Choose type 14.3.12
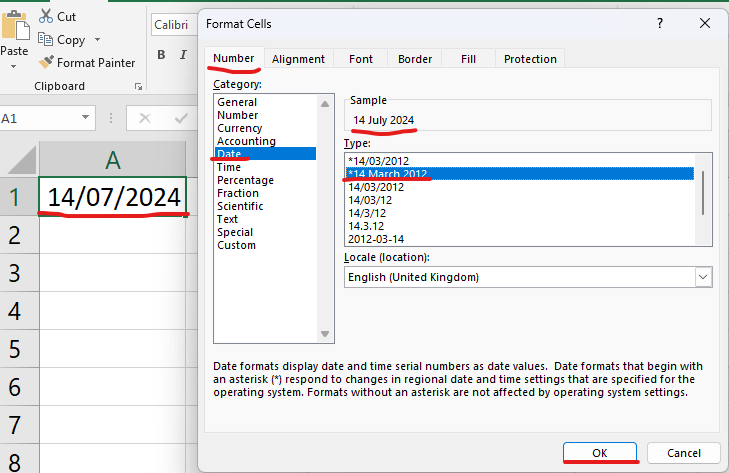Screen dimensions: 729x473 coord(520,226)
